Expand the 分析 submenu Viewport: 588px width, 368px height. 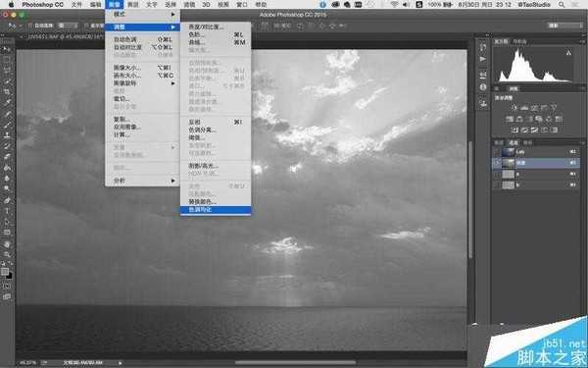coord(142,181)
